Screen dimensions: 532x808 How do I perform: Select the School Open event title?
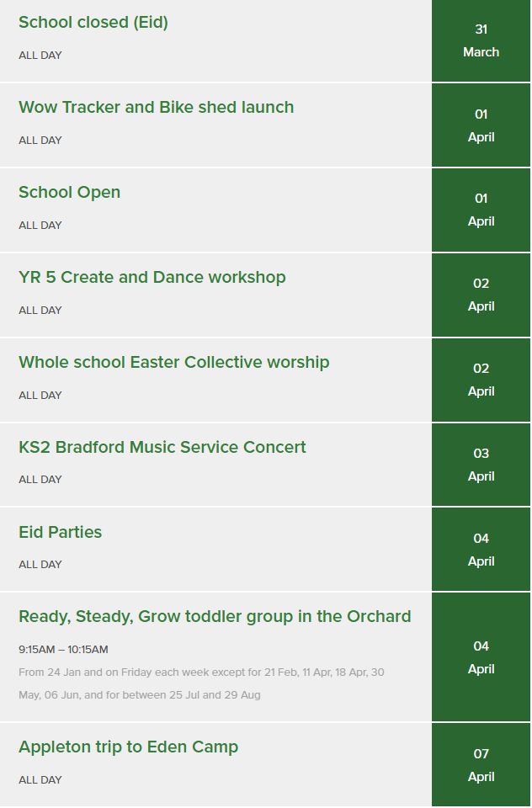[70, 193]
